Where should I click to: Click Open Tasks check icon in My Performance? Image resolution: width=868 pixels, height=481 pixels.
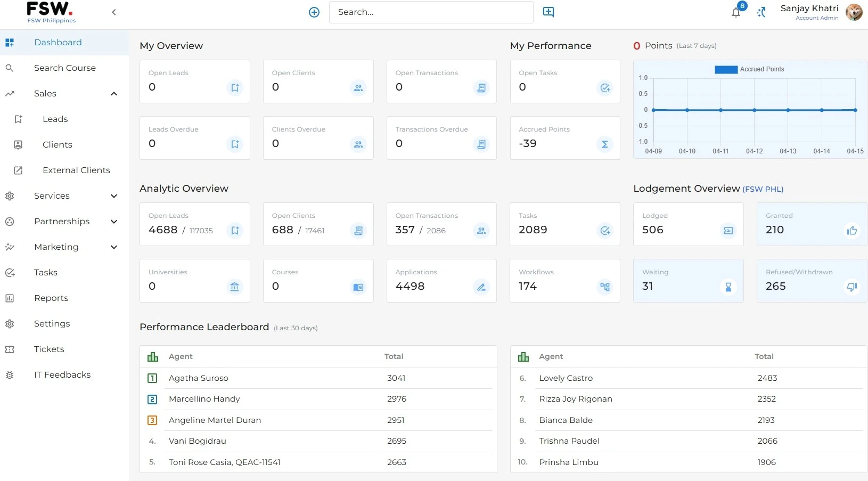point(605,88)
